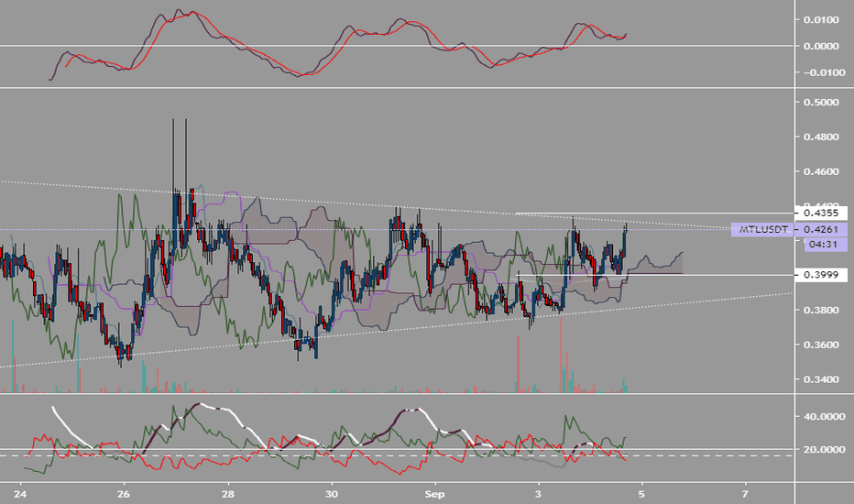Click the 0.0000 label in top oscillator pane
Screen dimensions: 854x504
click(821, 46)
